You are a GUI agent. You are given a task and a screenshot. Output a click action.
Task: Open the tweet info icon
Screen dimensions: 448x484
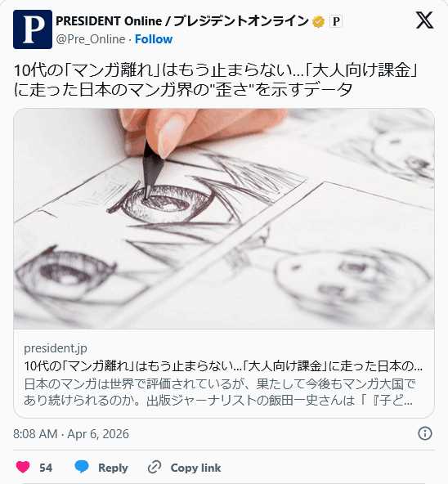click(425, 433)
